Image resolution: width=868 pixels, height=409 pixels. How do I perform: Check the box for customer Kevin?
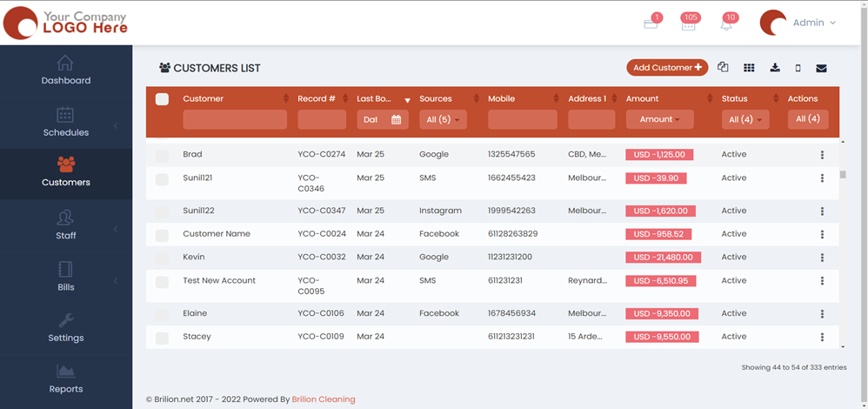pyautogui.click(x=162, y=258)
